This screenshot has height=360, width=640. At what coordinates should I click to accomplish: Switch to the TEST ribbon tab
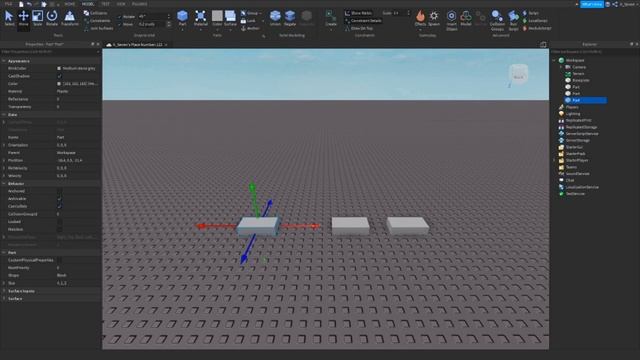[x=105, y=4]
